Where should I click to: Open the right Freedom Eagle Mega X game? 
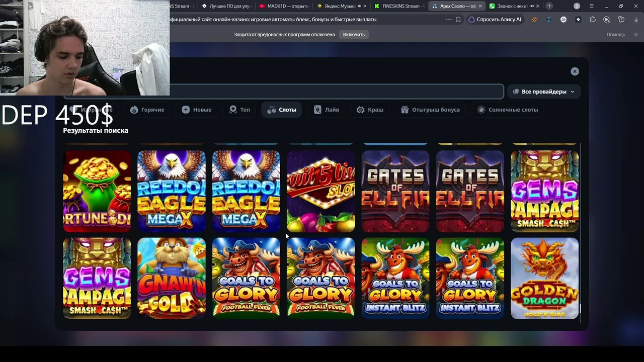(246, 191)
